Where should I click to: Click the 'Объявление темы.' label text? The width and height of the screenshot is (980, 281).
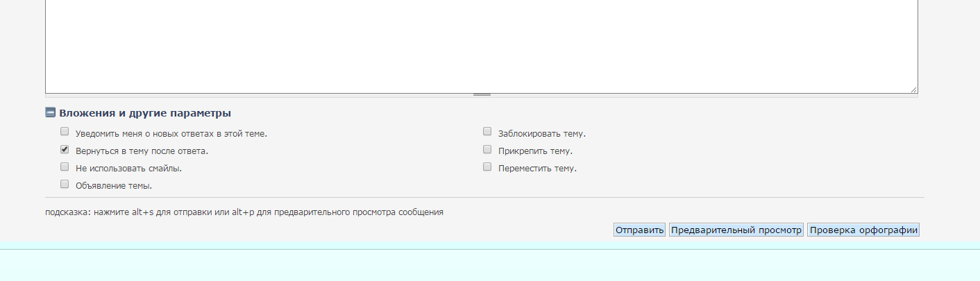pos(114,186)
